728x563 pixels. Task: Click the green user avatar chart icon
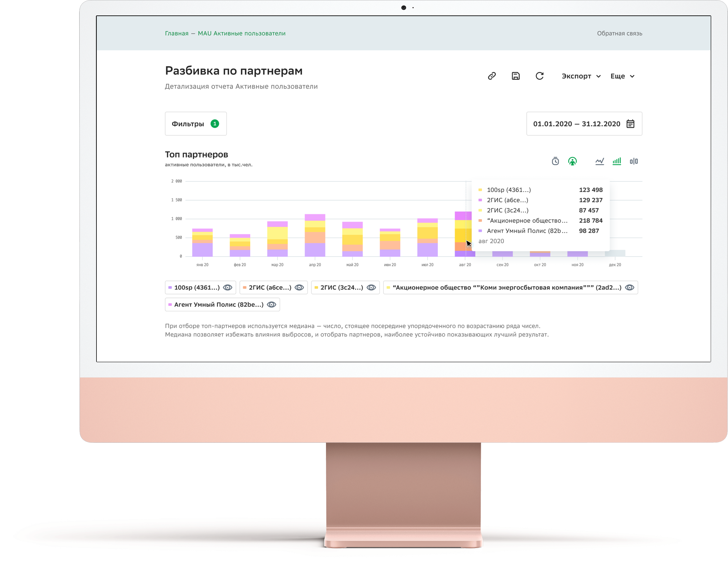click(572, 161)
